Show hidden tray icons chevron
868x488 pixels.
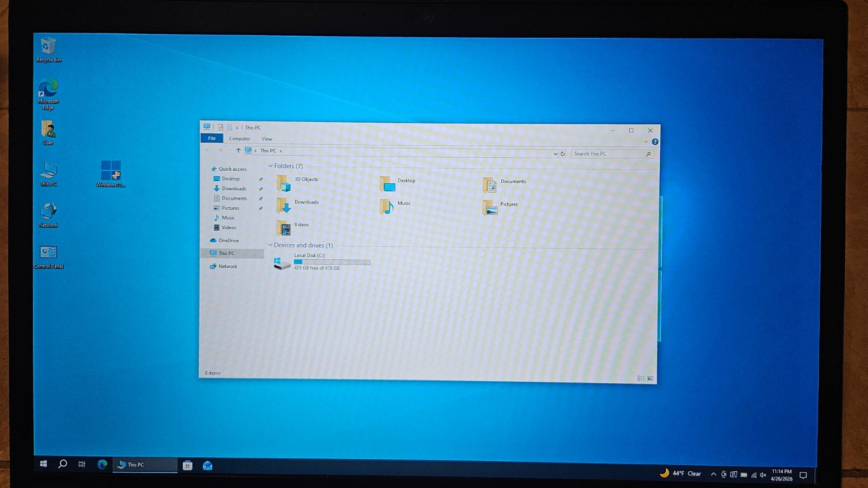pos(713,474)
